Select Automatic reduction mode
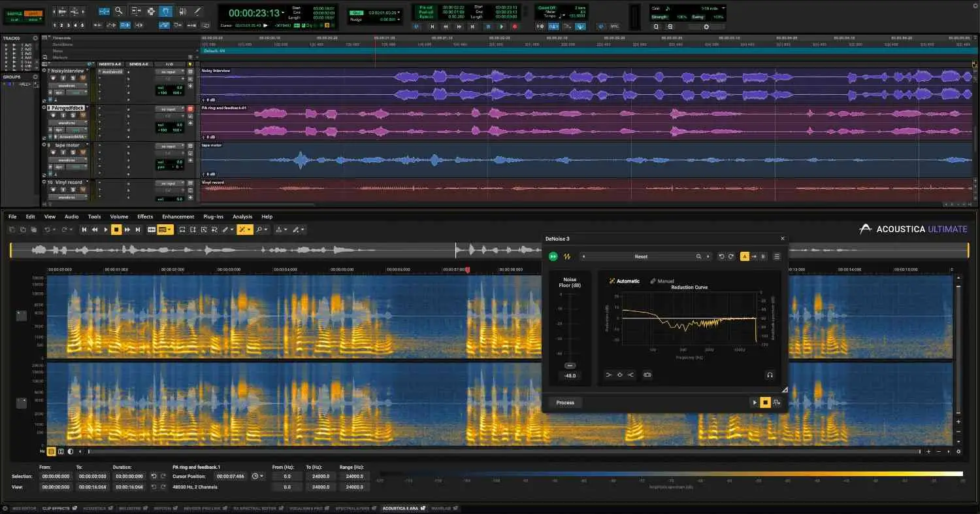 coord(625,281)
